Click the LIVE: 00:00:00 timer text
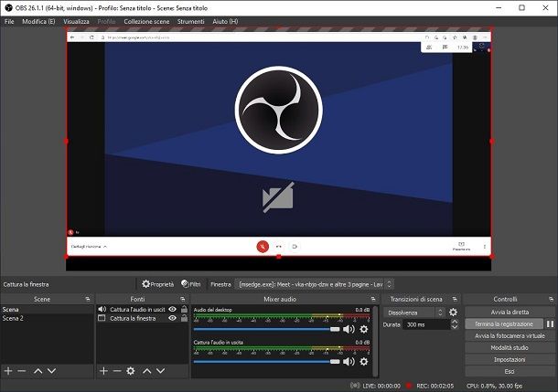Image resolution: width=558 pixels, height=392 pixels. [381, 386]
